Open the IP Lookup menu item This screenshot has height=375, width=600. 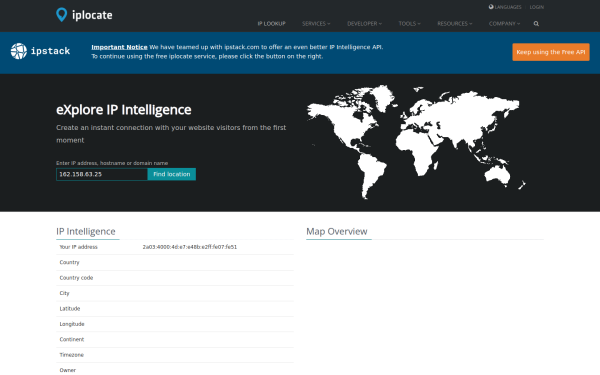pos(271,24)
